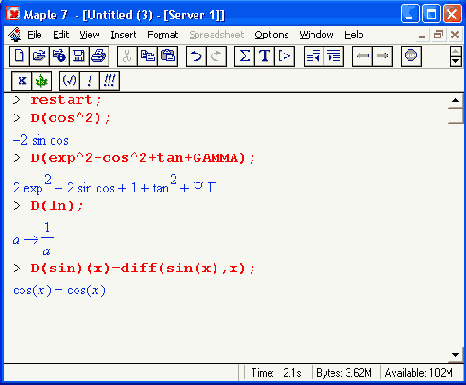Click the Available memory status field
The width and height of the screenshot is (466, 385).
click(x=419, y=373)
